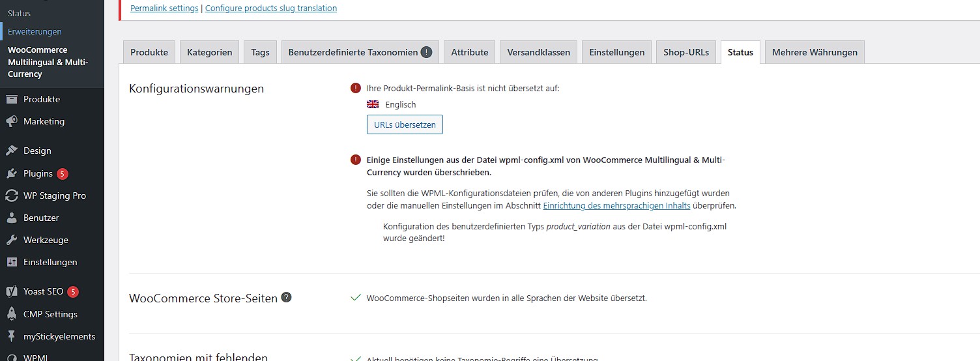Click the WPML sidebar icon
This screenshot has height=361, width=980.
[12, 357]
